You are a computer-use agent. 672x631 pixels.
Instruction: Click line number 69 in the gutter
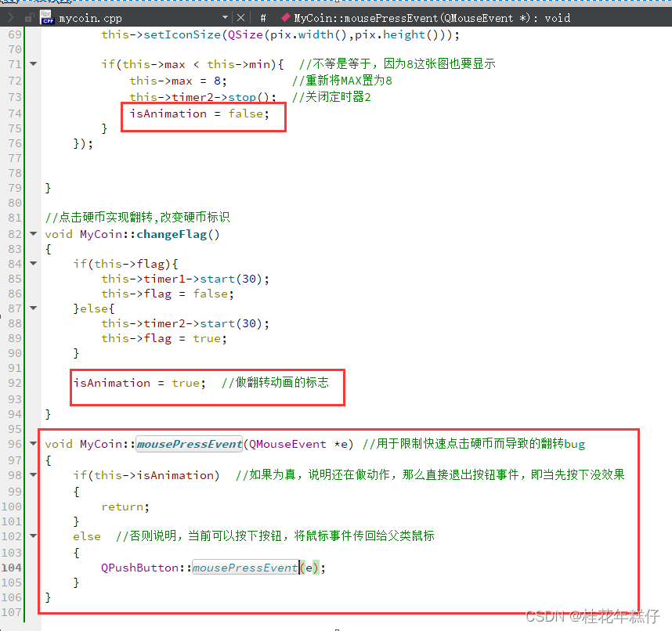coord(15,34)
